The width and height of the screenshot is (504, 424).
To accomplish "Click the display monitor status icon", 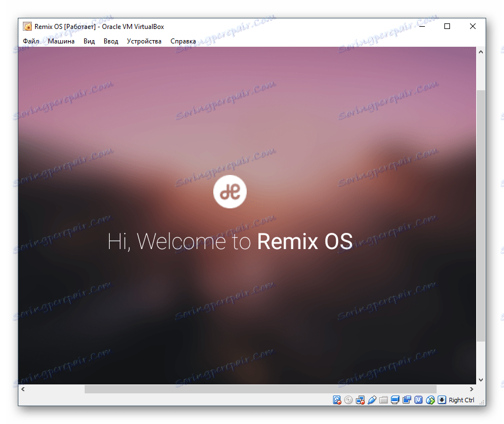I will pyautogui.click(x=395, y=400).
